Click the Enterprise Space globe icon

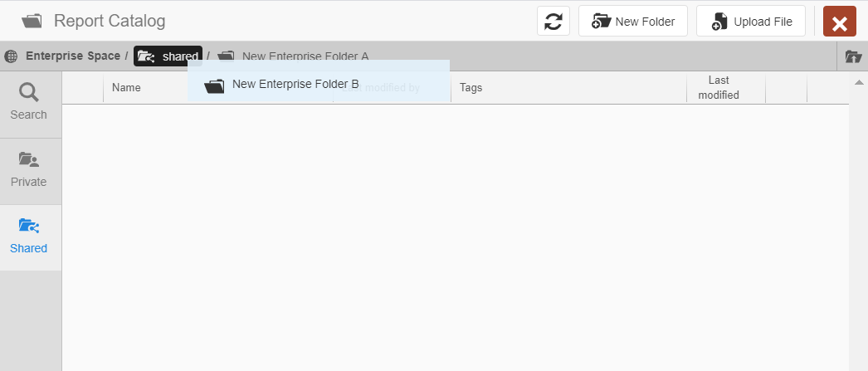coord(11,56)
